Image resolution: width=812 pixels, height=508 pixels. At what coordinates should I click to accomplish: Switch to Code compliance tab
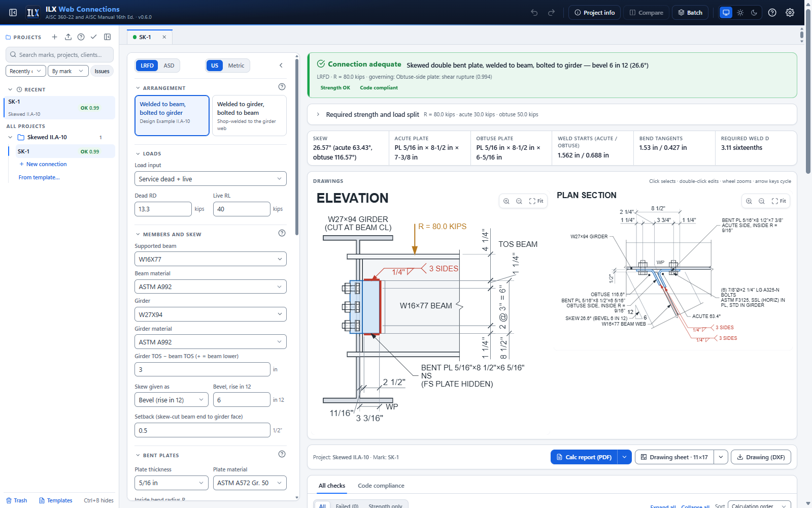381,486
